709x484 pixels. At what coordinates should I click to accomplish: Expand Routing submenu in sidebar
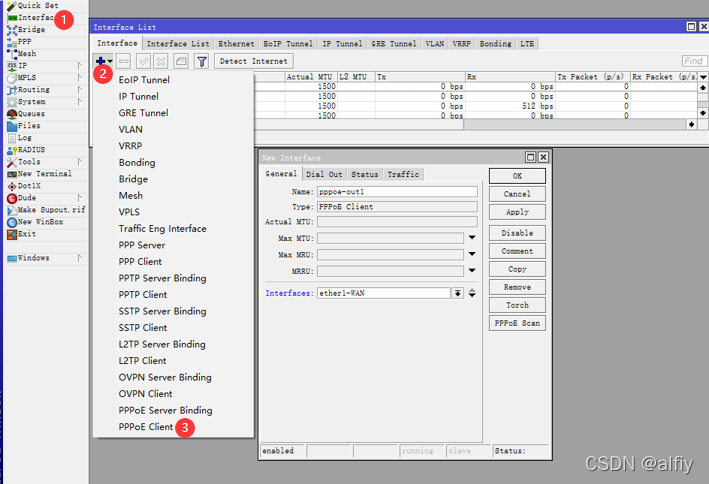tap(80, 90)
